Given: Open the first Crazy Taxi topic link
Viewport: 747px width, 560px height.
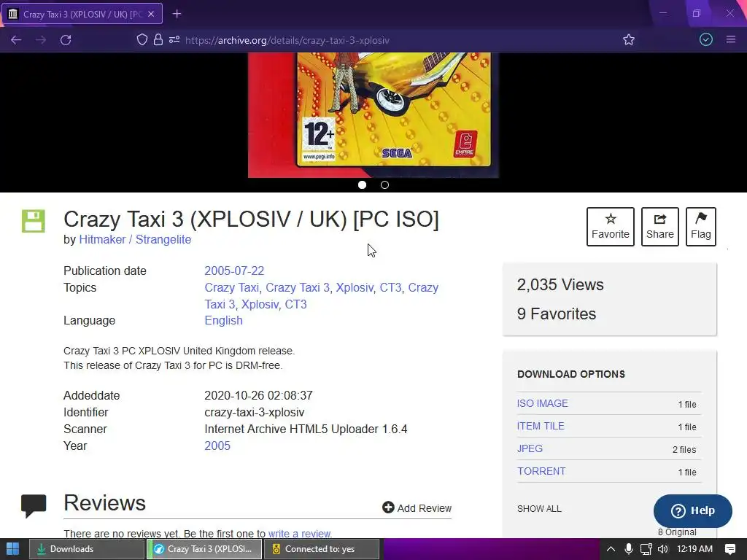Looking at the screenshot, I should click(231, 287).
